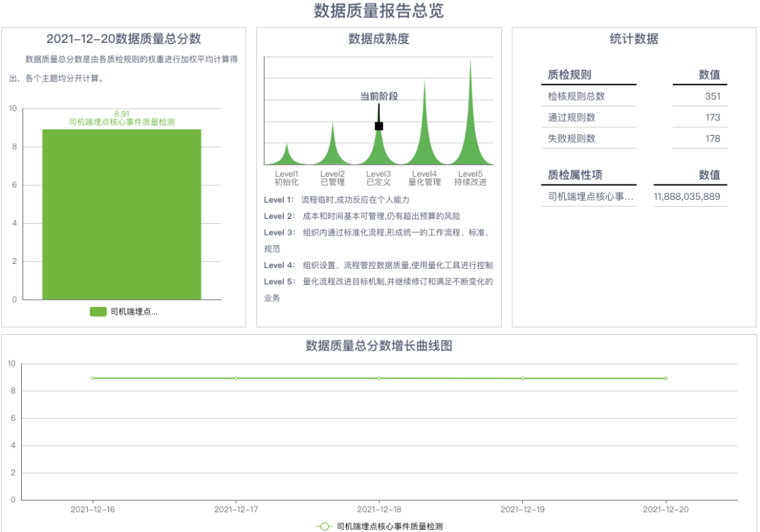Image resolution: width=760 pixels, height=532 pixels.
Task: Click the value 351 in the statistics table
Action: (712, 96)
